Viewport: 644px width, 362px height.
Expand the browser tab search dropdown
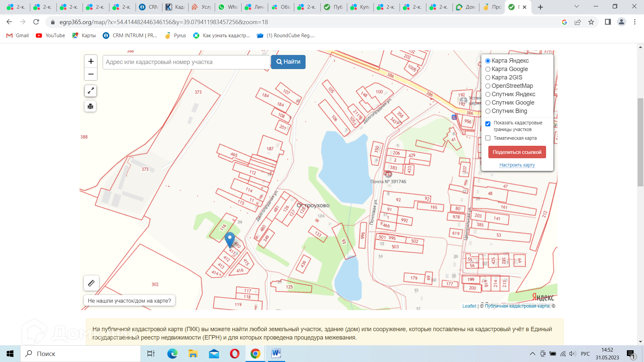577,7
